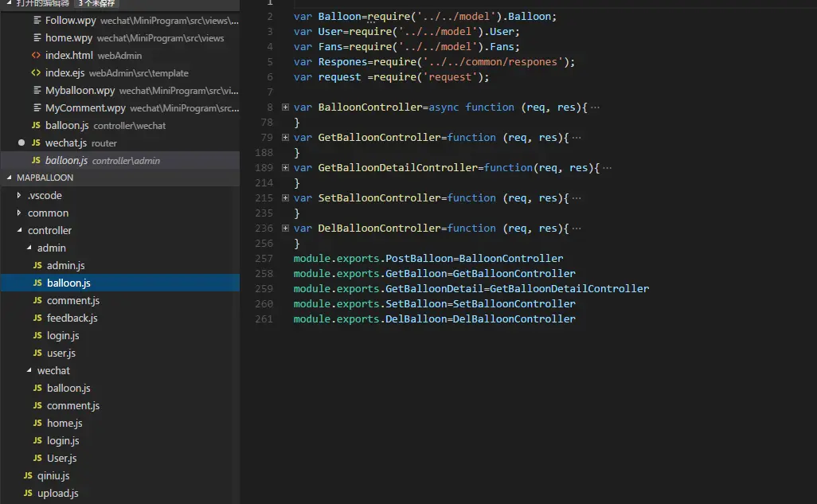The width and height of the screenshot is (817, 504).
Task: Open balloon.js controller\wechat editor entry
Action: [119, 126]
